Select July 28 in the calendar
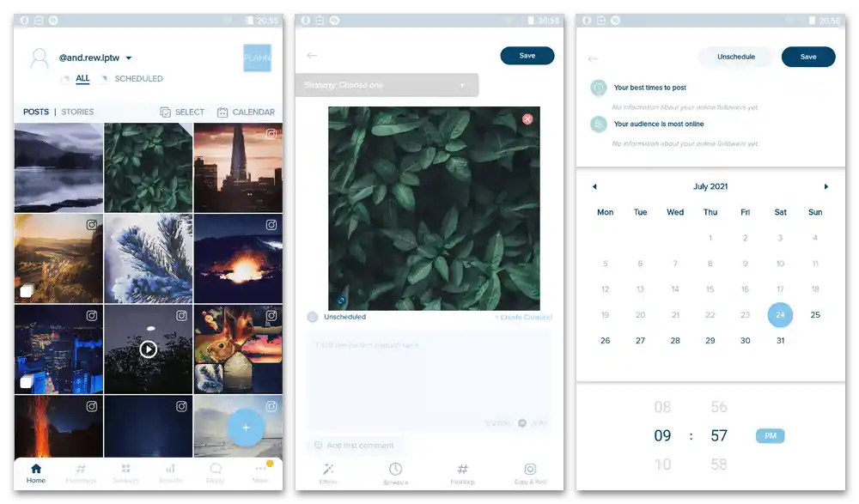Screen dimensions: 859x504 (675, 341)
